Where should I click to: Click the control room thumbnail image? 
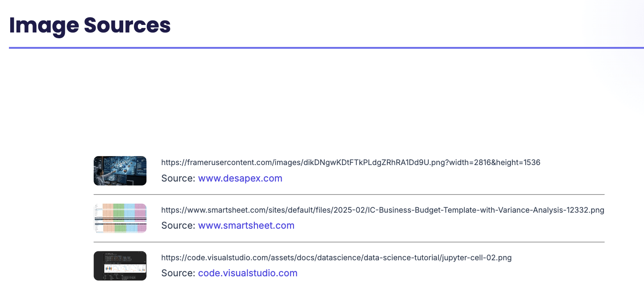120,171
